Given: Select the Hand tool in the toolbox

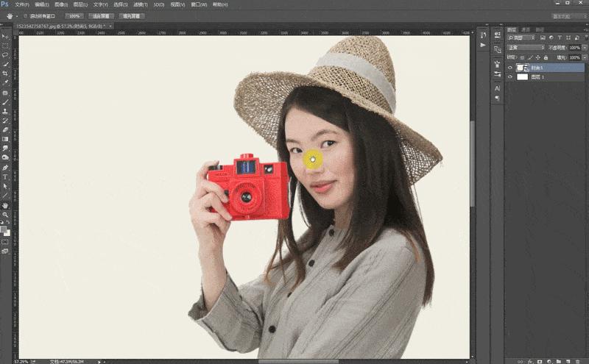Looking at the screenshot, I should [5, 205].
